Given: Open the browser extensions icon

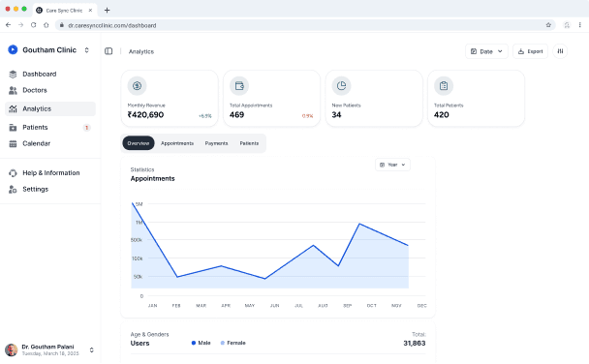Looking at the screenshot, I should [567, 25].
